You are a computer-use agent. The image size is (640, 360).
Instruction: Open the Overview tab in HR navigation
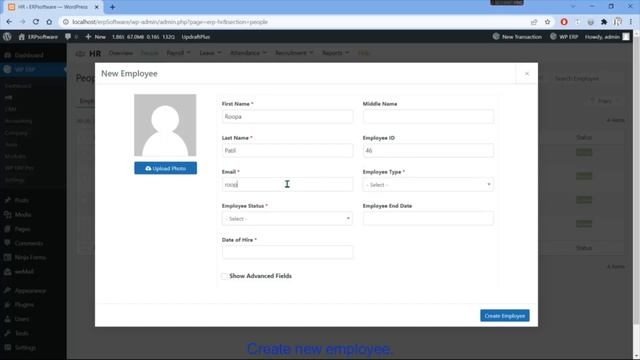pyautogui.click(x=120, y=53)
